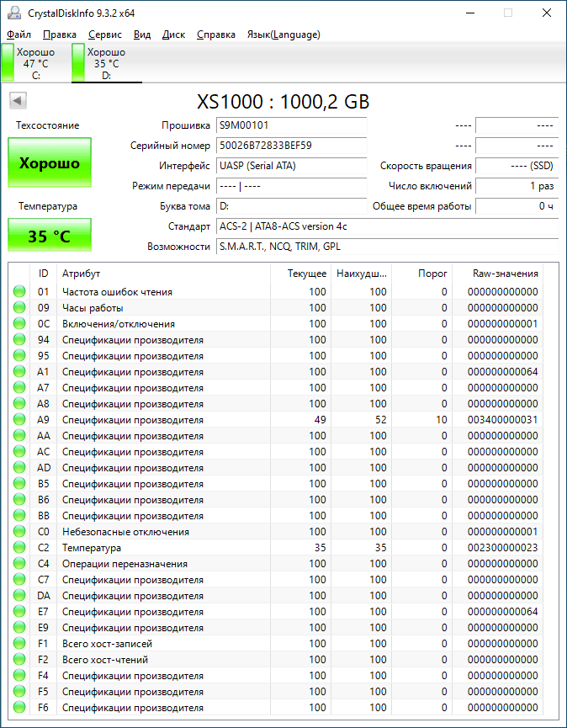The width and height of the screenshot is (567, 728).
Task: Open the Вид menu
Action: [142, 35]
